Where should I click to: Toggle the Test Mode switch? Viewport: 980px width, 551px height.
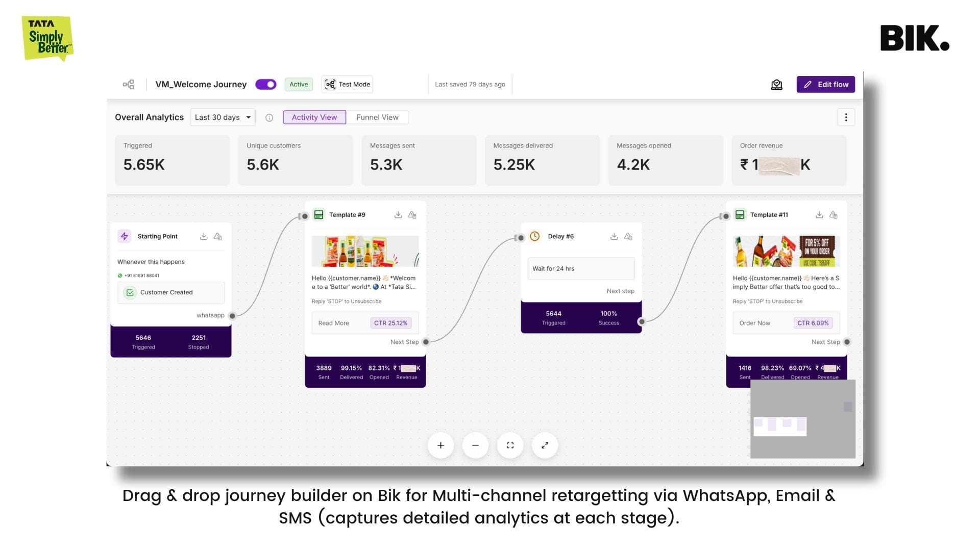coord(348,84)
